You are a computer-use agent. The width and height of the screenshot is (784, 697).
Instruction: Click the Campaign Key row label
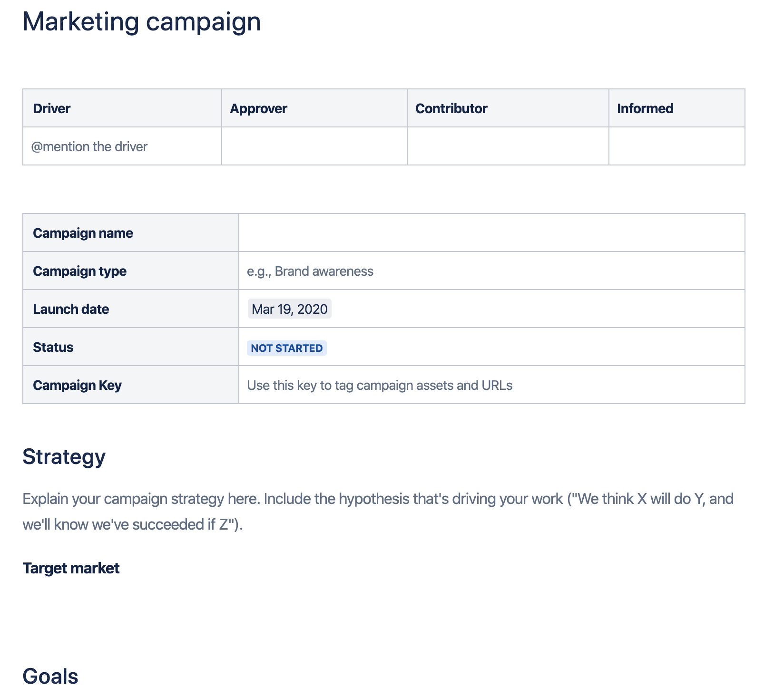coord(131,385)
